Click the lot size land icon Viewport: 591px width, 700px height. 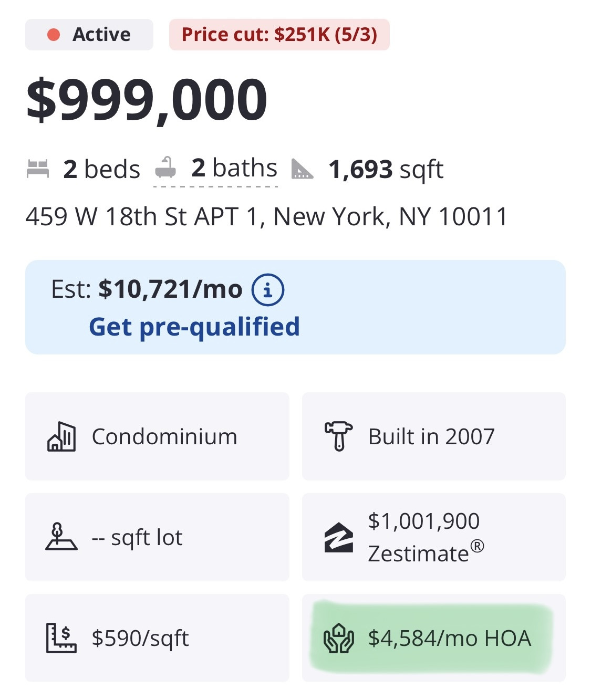point(61,537)
